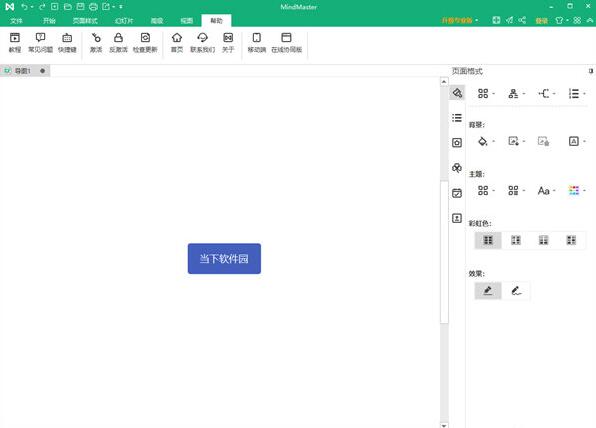
Task: Select the page format paint-roller side tab
Action: point(457,93)
